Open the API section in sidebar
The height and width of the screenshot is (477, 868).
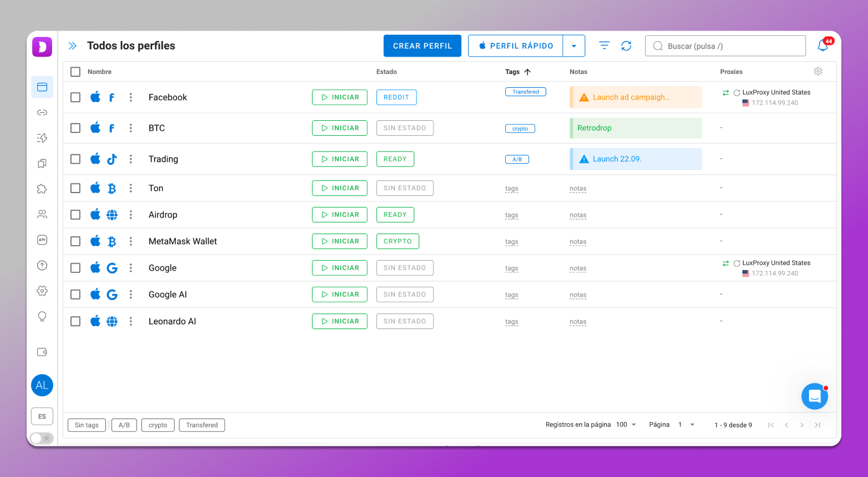tap(42, 240)
